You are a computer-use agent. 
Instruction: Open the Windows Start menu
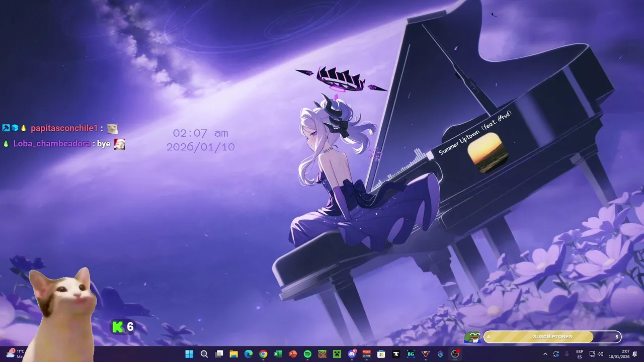[x=189, y=354]
